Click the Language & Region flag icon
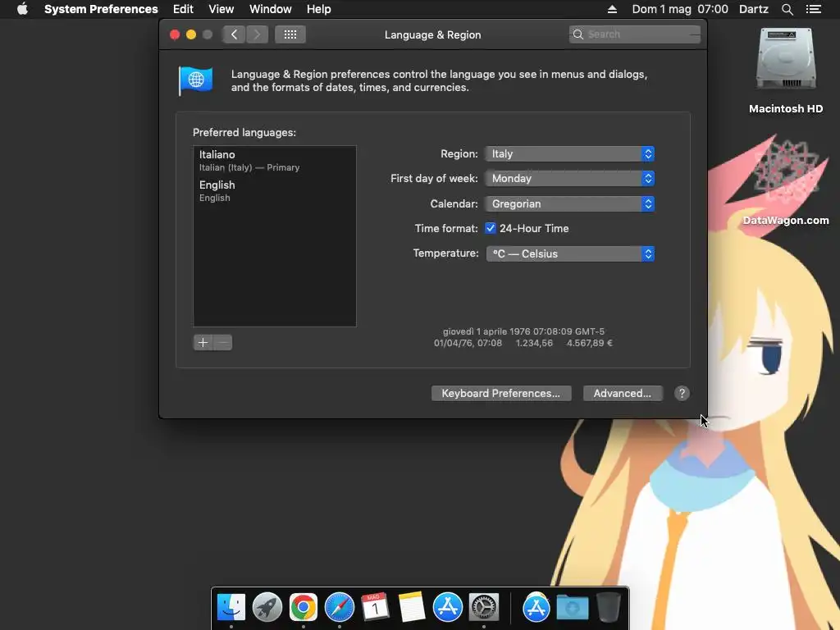 [195, 80]
